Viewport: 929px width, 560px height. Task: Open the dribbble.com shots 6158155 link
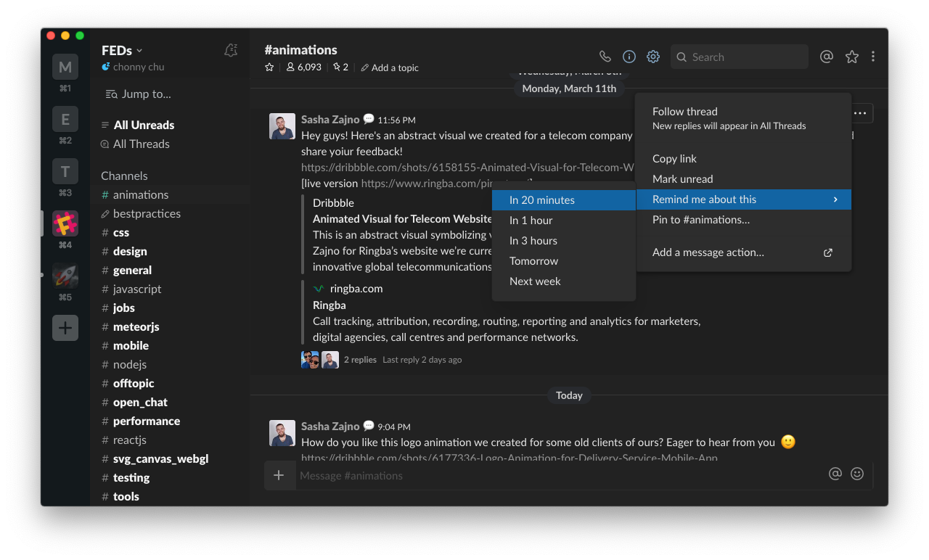(x=467, y=167)
